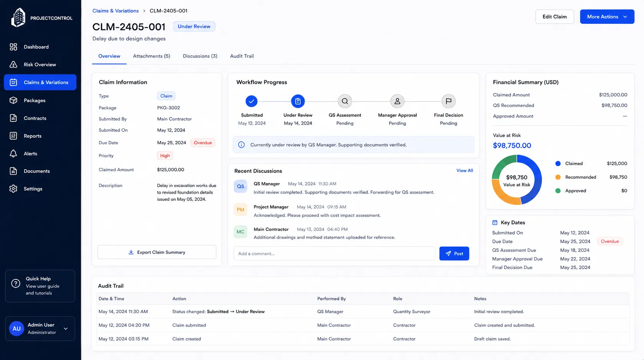Image resolution: width=644 pixels, height=360 pixels.
Task: Click the Reports sidebar icon
Action: click(13, 136)
